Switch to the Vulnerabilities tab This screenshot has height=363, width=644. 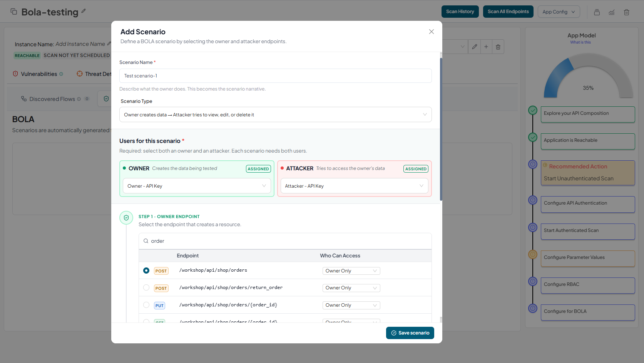pos(38,74)
